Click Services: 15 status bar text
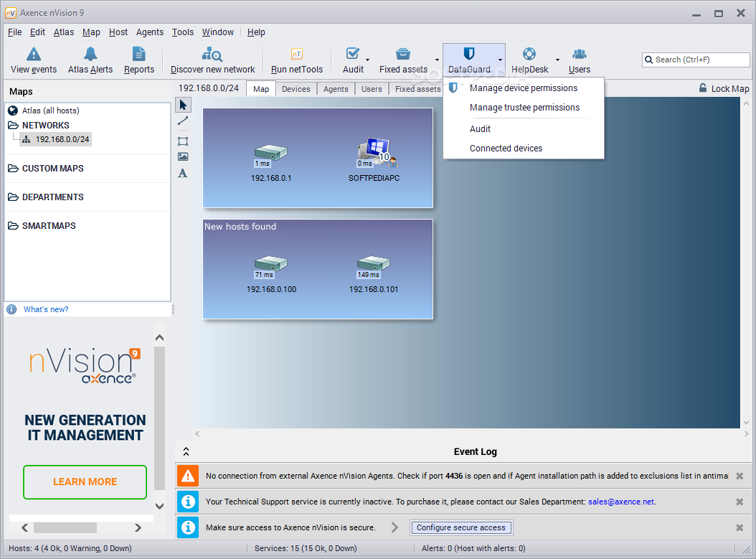Screen dimensions: 756x559 [306, 548]
